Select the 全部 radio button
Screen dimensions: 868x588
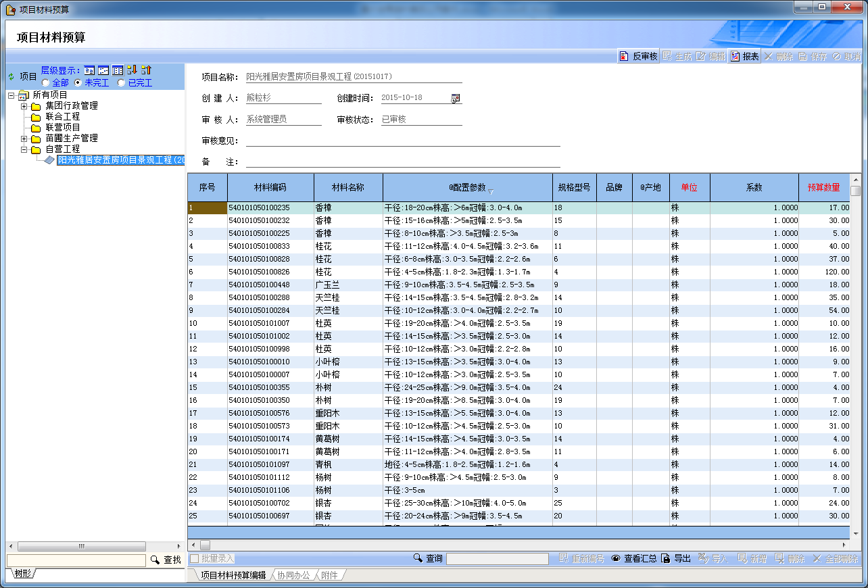pos(46,83)
